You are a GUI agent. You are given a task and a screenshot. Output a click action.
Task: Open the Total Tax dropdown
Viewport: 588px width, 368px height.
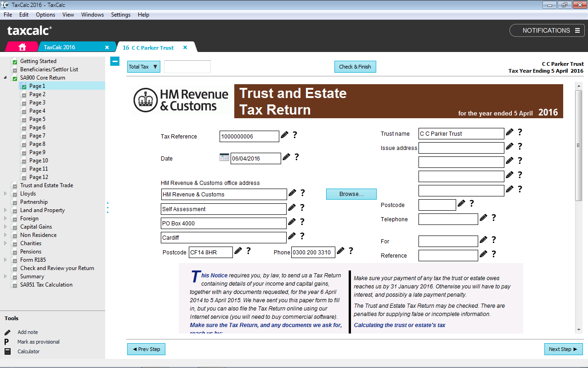click(x=143, y=67)
